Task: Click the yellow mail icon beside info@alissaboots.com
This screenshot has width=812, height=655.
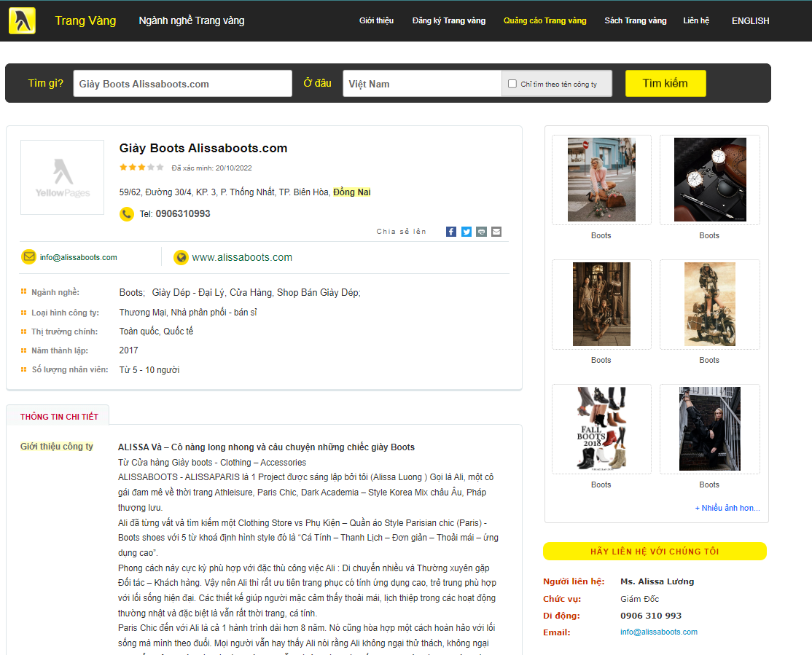Action: tap(28, 256)
